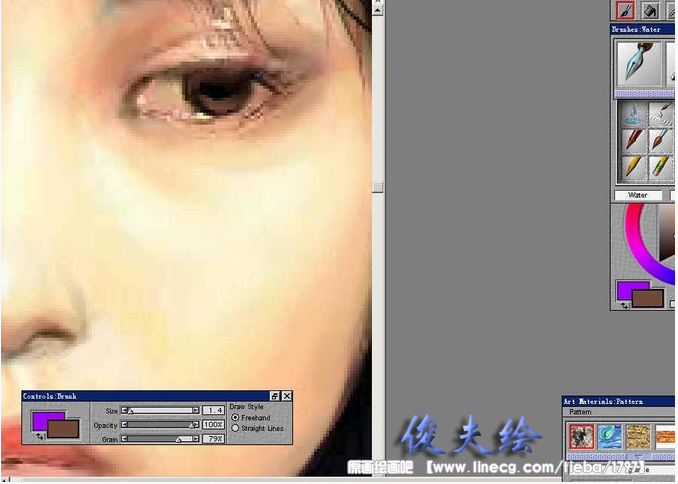Pick the round-tipped brush in right column
Image resolution: width=678 pixels, height=484 pixels.
pos(660,141)
